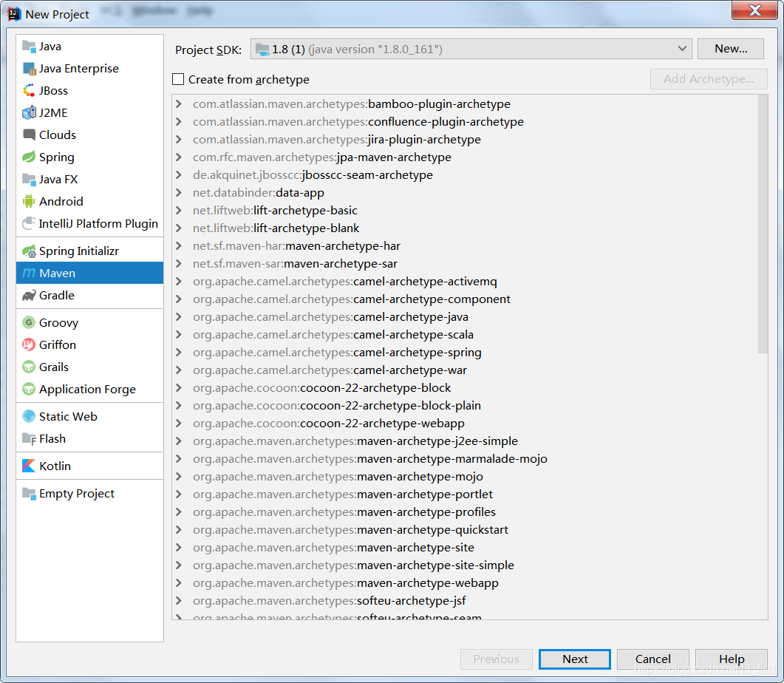The width and height of the screenshot is (784, 683).
Task: Select maven-archetype-portlet row
Action: [x=465, y=494]
